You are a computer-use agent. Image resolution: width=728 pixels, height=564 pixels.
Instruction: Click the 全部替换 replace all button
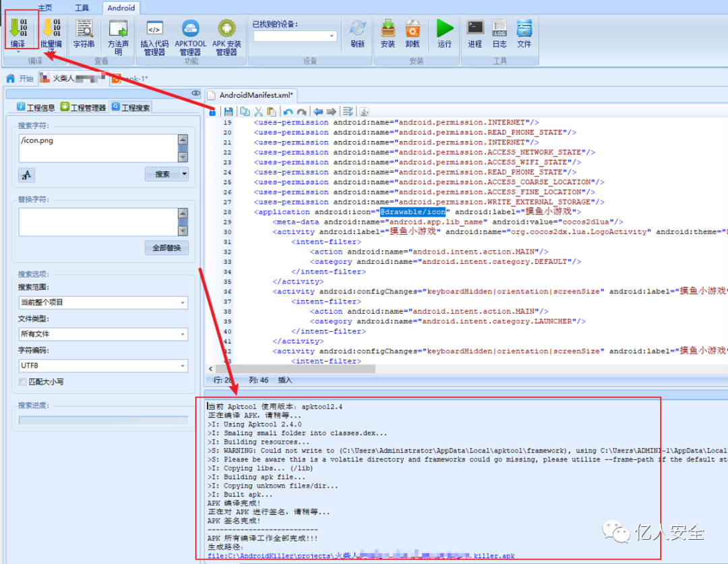(x=166, y=248)
